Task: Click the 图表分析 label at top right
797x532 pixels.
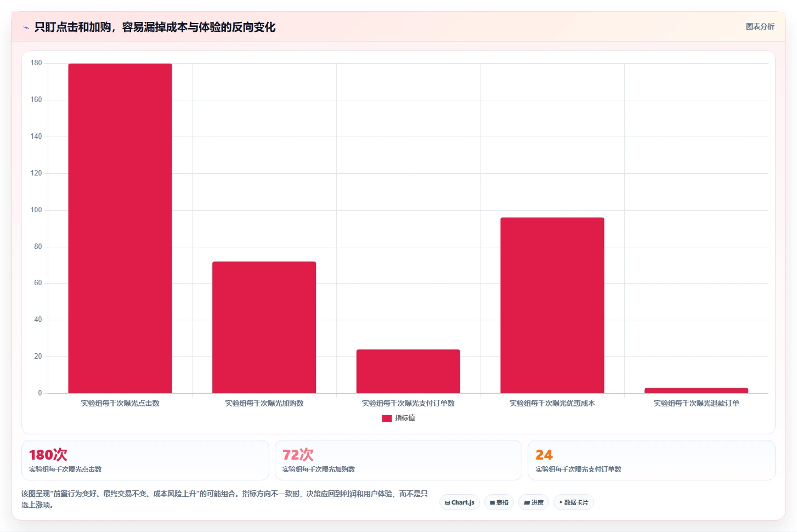Action: [760, 26]
